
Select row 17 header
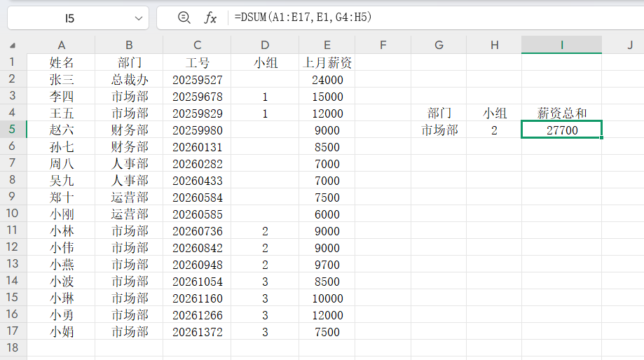(13, 332)
